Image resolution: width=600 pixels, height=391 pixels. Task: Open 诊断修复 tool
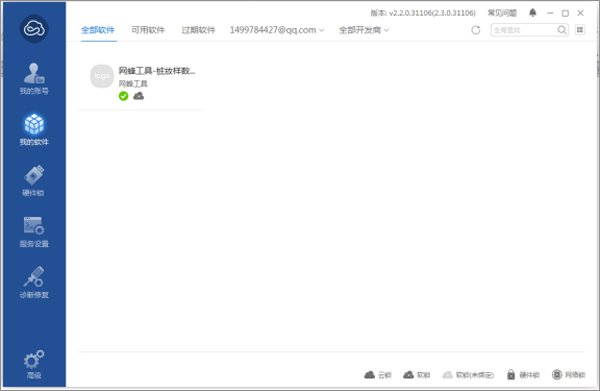click(x=34, y=282)
